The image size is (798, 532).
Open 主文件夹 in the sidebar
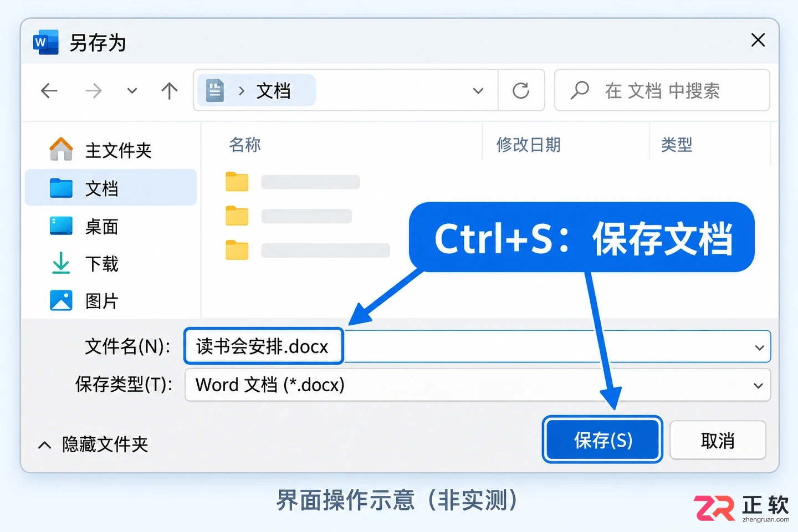(111, 150)
